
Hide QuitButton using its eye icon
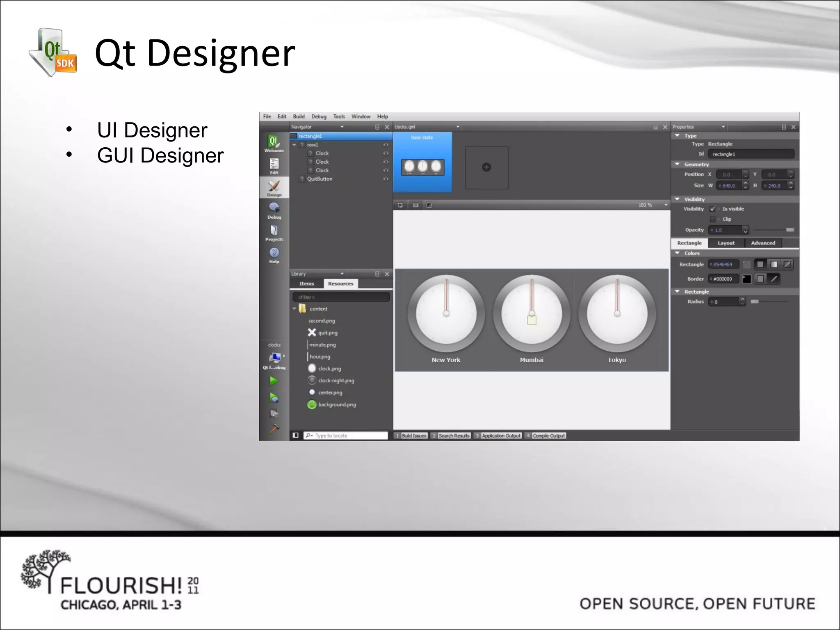[386, 179]
